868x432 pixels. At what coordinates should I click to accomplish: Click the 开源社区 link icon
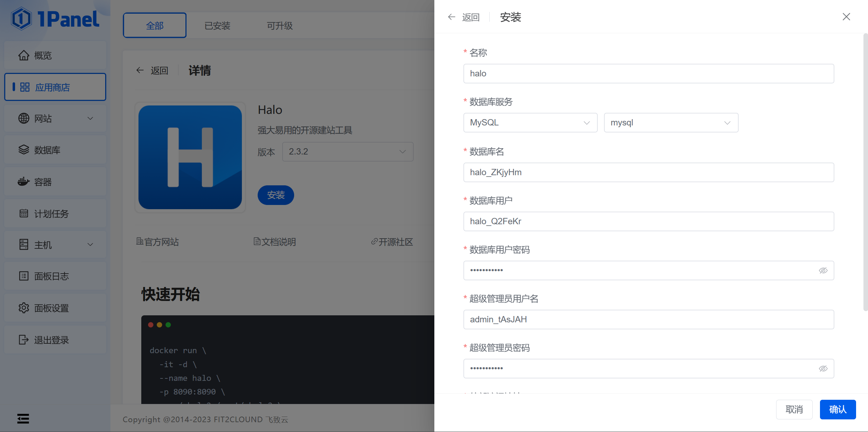point(374,241)
